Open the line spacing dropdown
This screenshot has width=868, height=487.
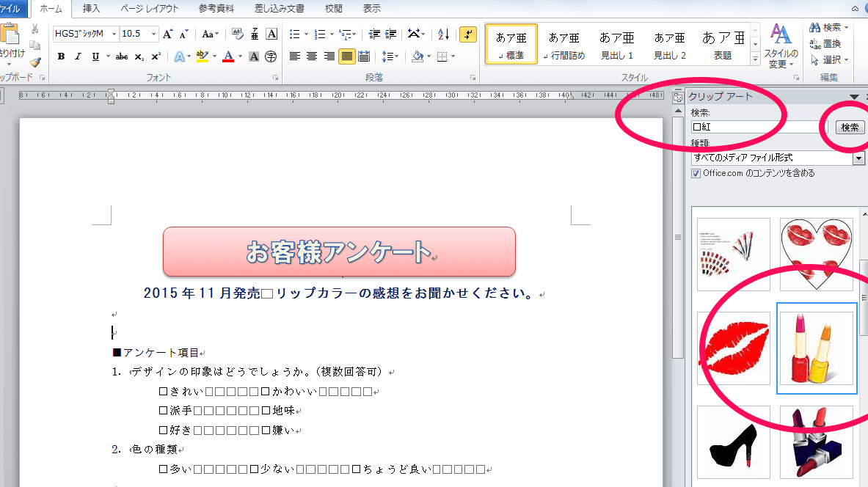tap(391, 56)
